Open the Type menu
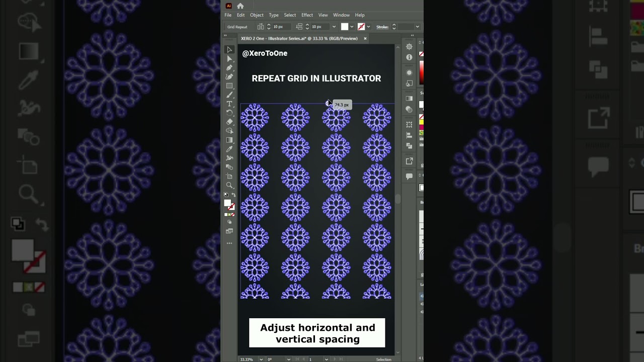 (274, 15)
